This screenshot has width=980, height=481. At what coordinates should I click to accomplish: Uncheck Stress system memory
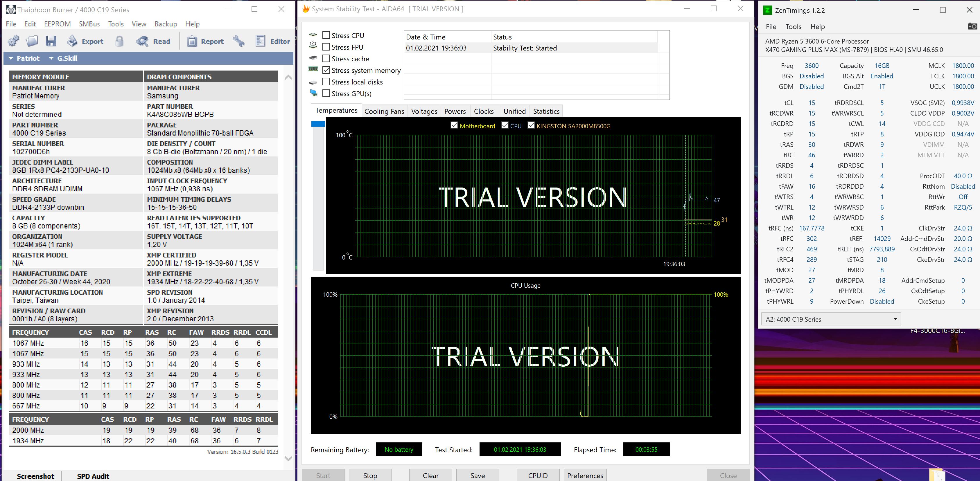tap(326, 70)
